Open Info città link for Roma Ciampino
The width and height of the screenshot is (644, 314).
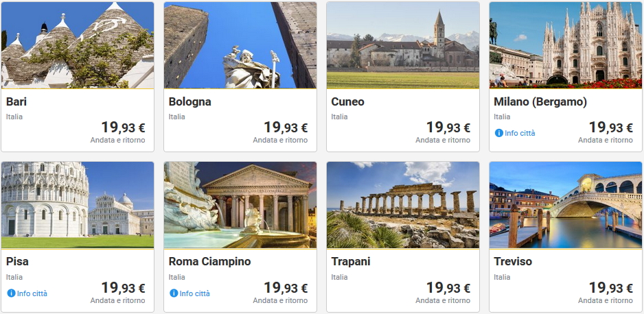pyautogui.click(x=195, y=293)
